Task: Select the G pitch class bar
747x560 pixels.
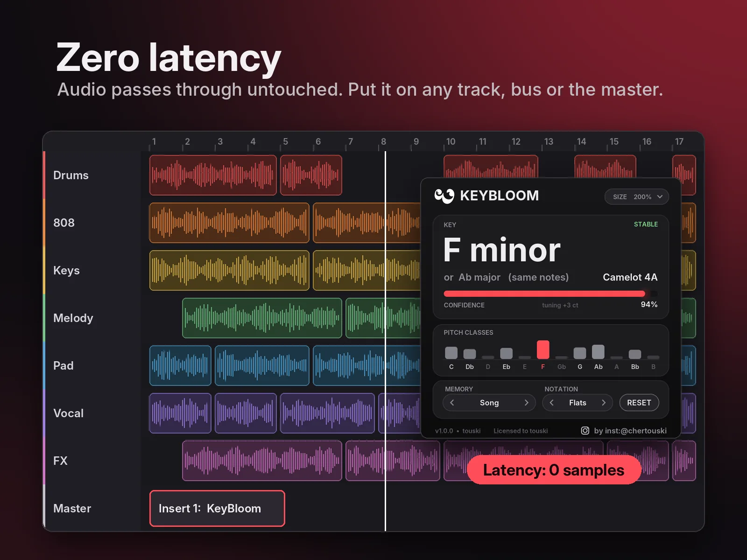Action: click(x=580, y=353)
